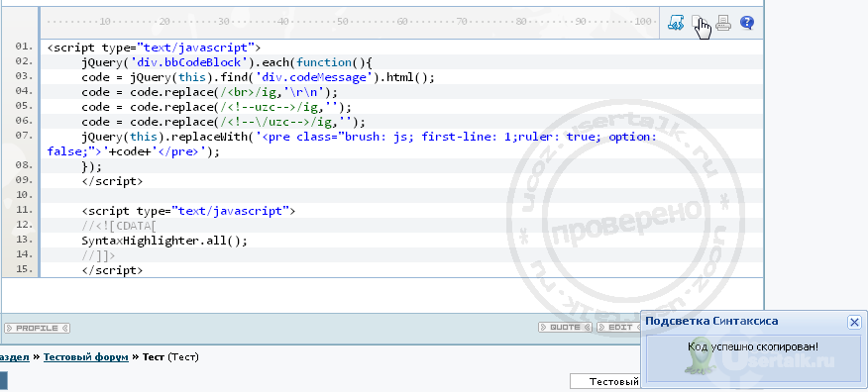Viewport: 868px width, 392px height.
Task: Open the Тестовый dropdown at bottom right
Action: (x=605, y=381)
